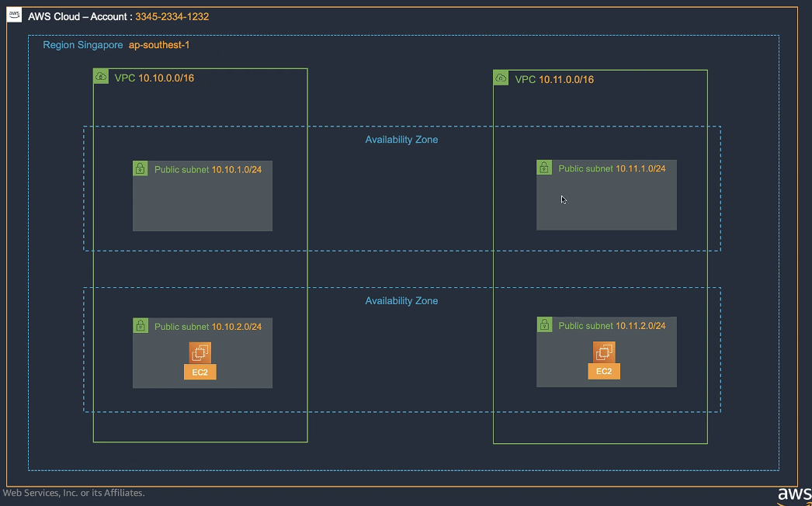Viewport: 812px width, 506px height.
Task: Click the AWS Cloud logo icon
Action: [15, 16]
